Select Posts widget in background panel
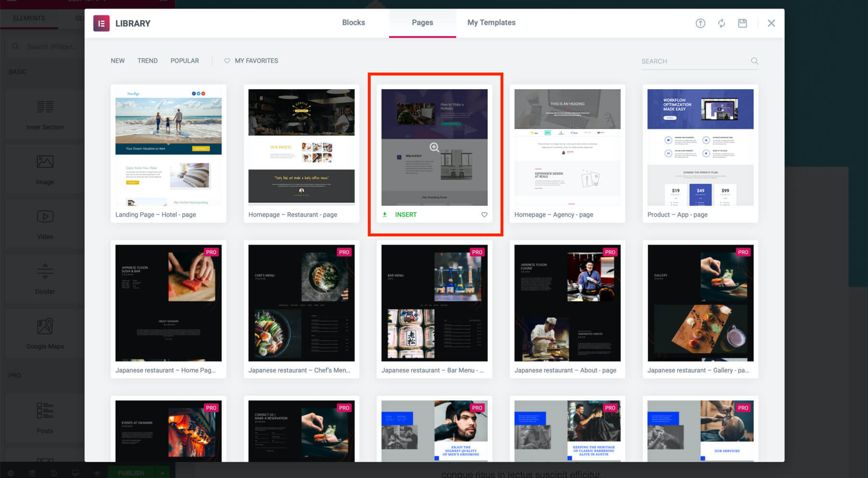 tap(45, 418)
